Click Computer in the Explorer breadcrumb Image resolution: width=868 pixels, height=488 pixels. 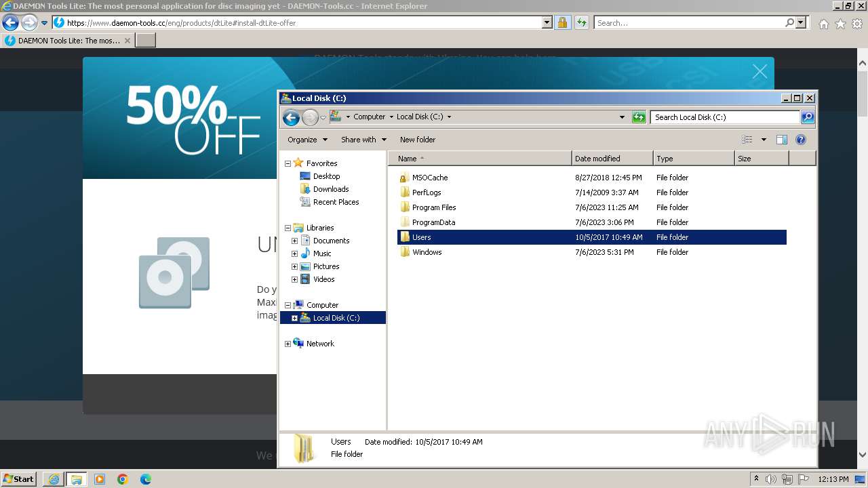[x=369, y=117]
